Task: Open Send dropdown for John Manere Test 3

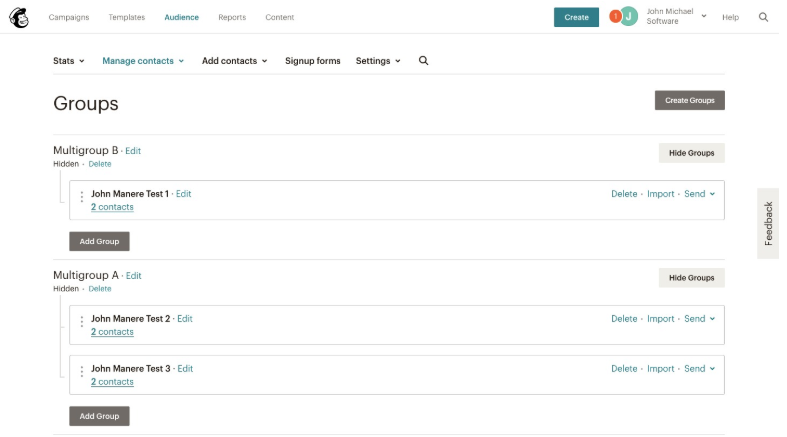Action: (x=699, y=369)
